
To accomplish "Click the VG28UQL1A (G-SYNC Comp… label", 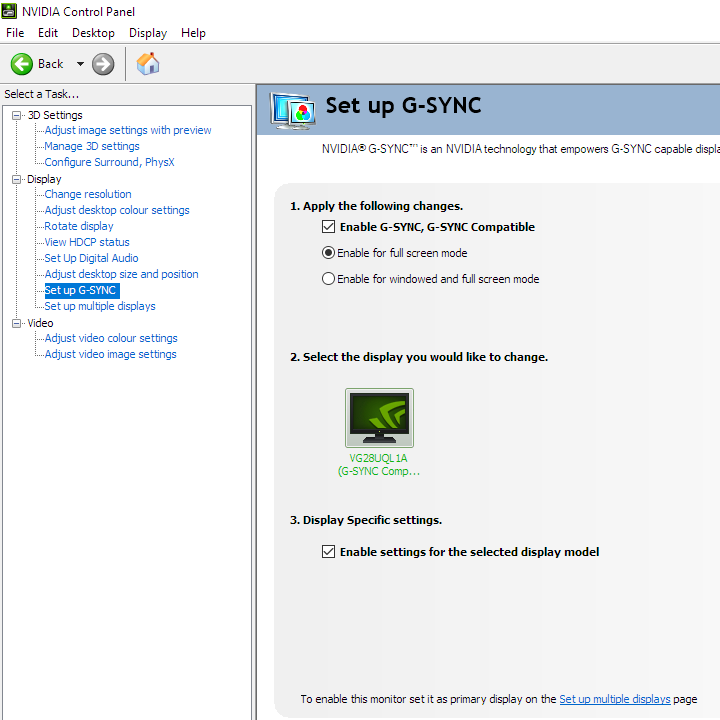I will 379,465.
